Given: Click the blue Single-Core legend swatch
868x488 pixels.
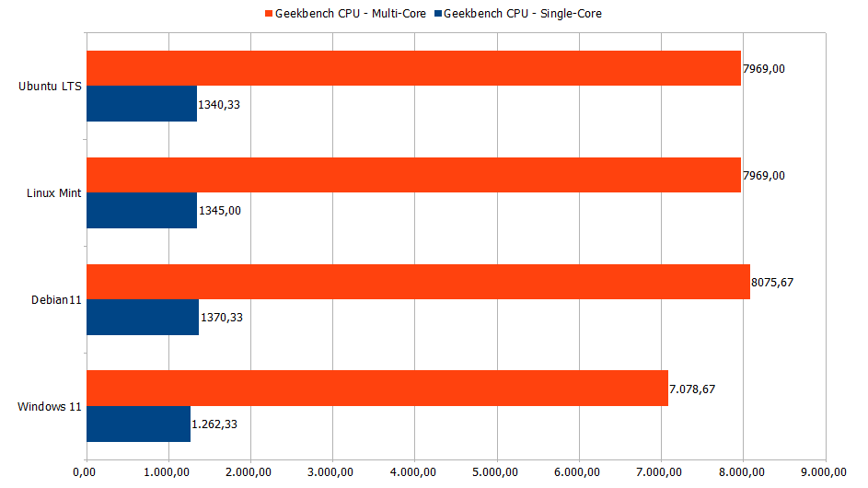Looking at the screenshot, I should tap(438, 14).
